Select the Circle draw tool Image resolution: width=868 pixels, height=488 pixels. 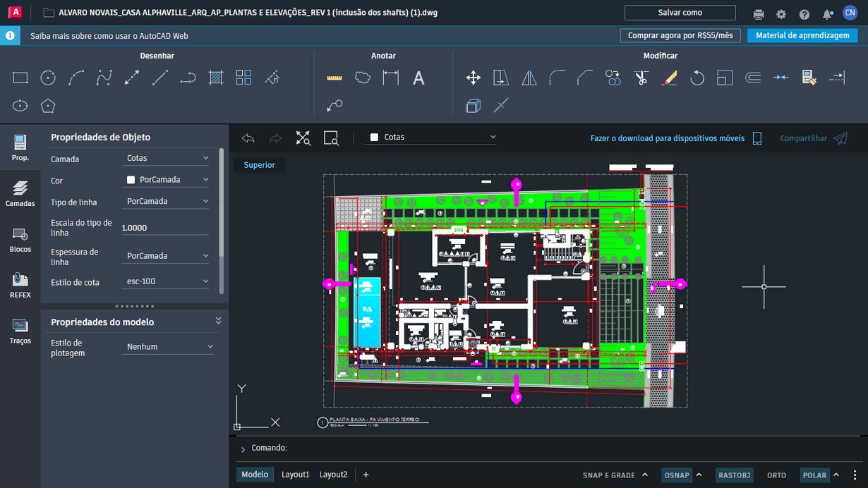pos(48,78)
